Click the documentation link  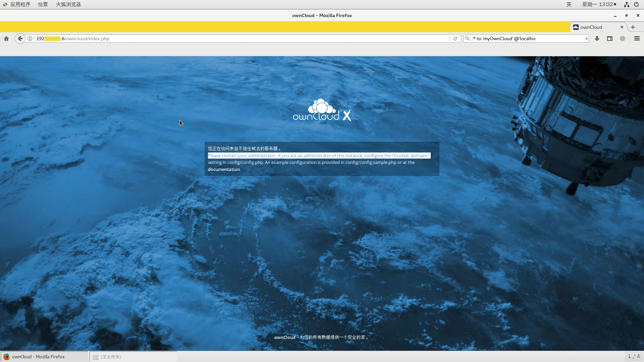224,169
